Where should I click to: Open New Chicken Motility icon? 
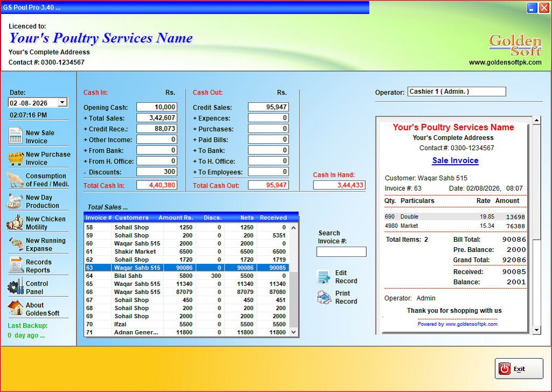[15, 223]
